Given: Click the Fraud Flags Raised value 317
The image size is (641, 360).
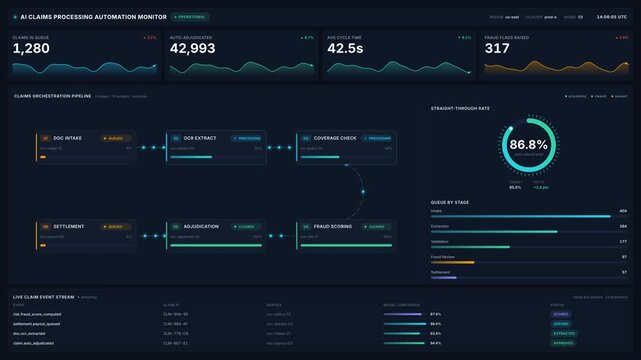Looking at the screenshot, I should 497,49.
